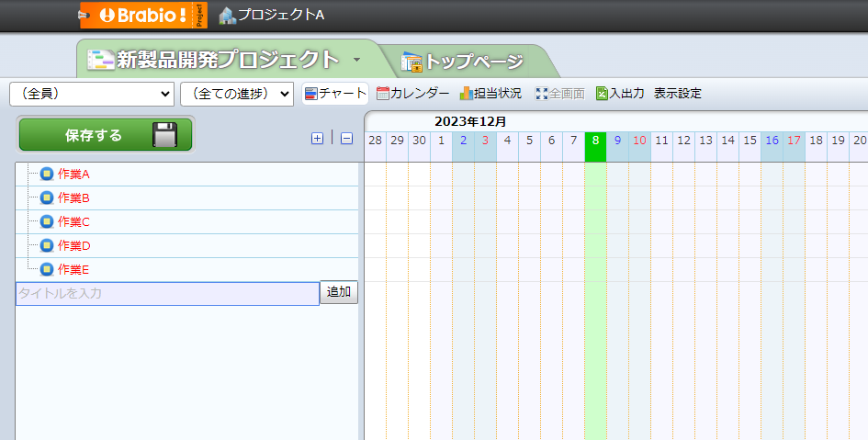Toggle 全画面 fullscreen mode
The image size is (868, 440).
click(x=559, y=94)
